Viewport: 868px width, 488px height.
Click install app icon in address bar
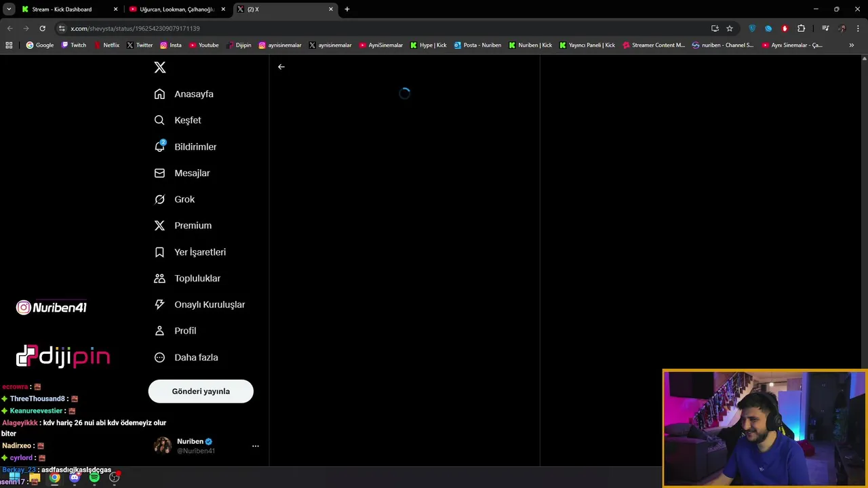[715, 28]
